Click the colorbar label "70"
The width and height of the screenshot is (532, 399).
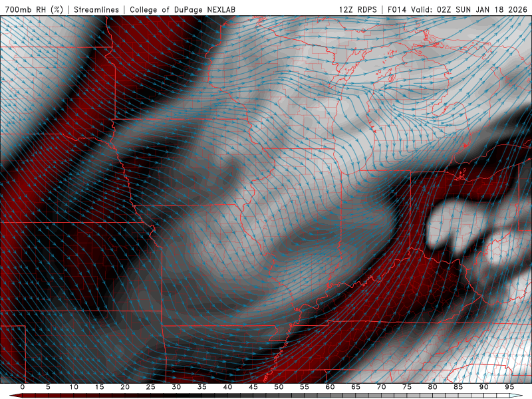coord(381,387)
